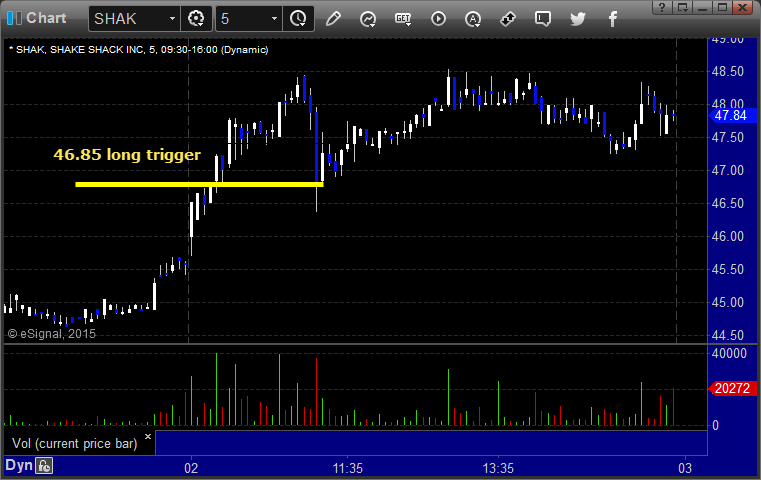This screenshot has width=761, height=480.
Task: Minimize the Chart window
Action: (x=702, y=7)
